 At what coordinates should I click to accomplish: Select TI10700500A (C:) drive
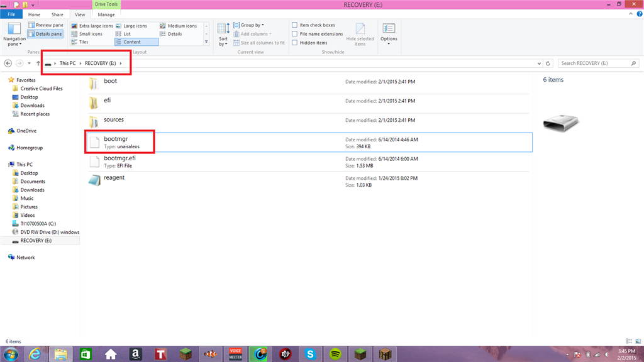(34, 224)
